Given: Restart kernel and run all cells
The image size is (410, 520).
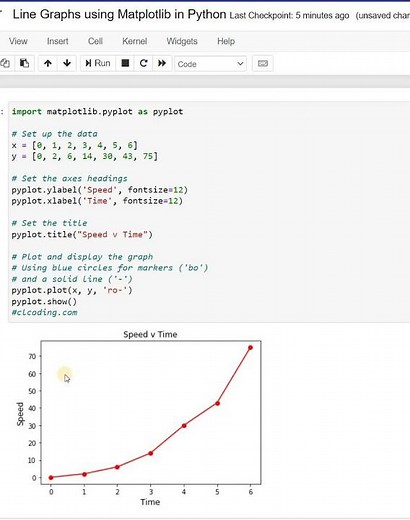Looking at the screenshot, I should (162, 63).
